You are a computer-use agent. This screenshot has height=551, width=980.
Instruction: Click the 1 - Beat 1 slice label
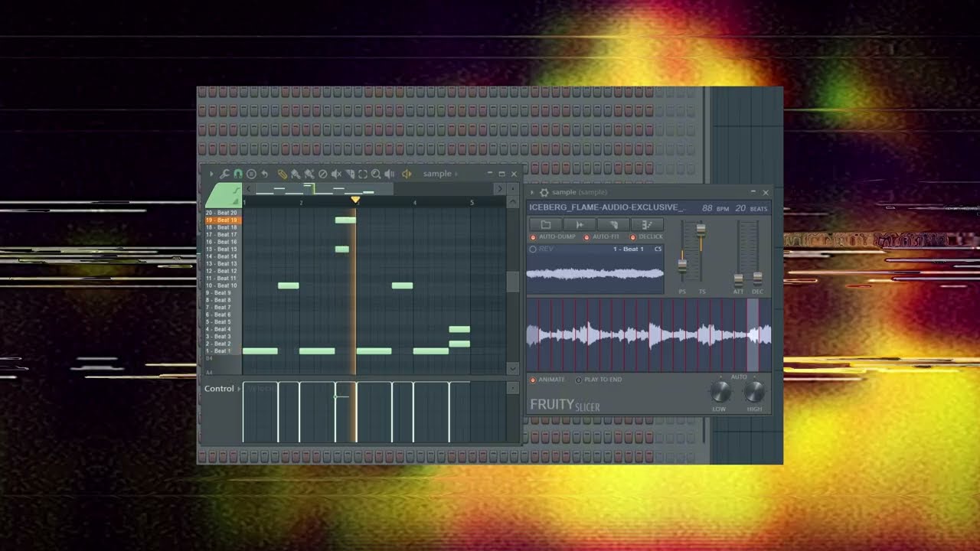tap(628, 249)
